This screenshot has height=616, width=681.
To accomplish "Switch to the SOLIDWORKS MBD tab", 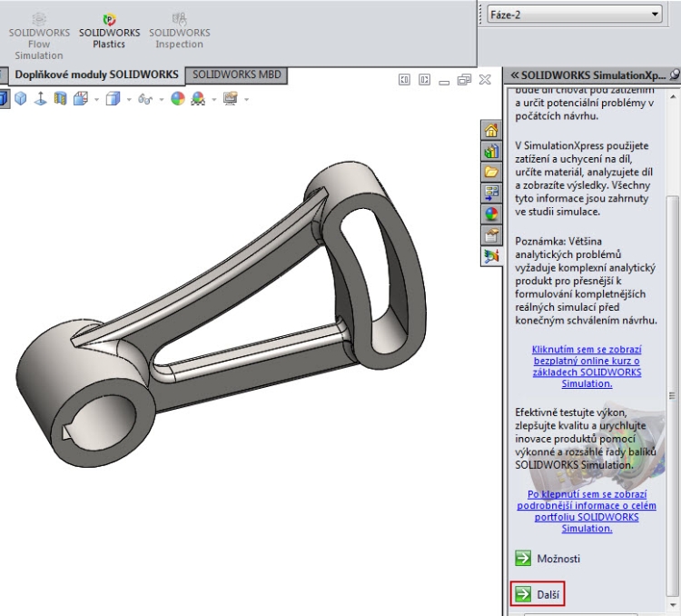I will [x=237, y=75].
